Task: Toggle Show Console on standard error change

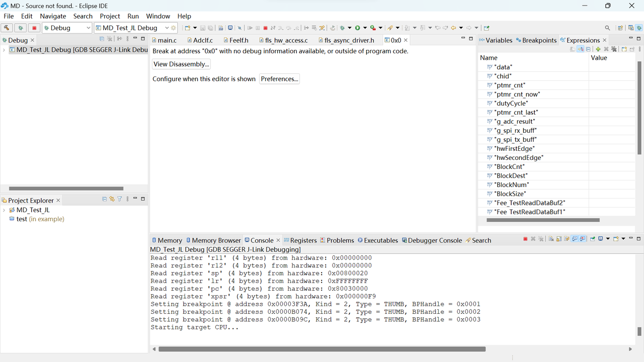Action: point(582,239)
